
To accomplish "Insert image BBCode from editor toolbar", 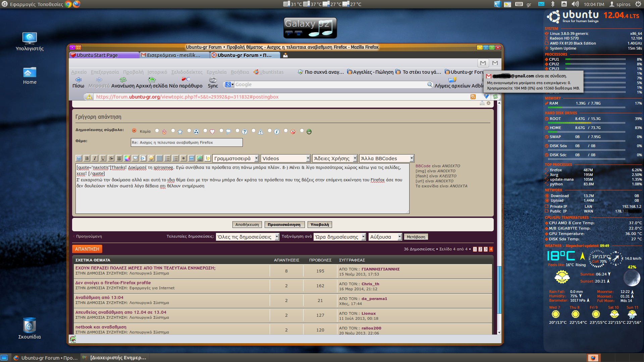I will click(192, 158).
